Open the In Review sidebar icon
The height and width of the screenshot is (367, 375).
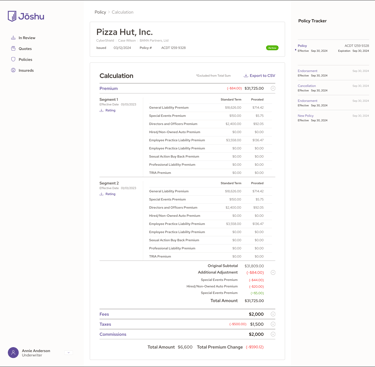(13, 38)
